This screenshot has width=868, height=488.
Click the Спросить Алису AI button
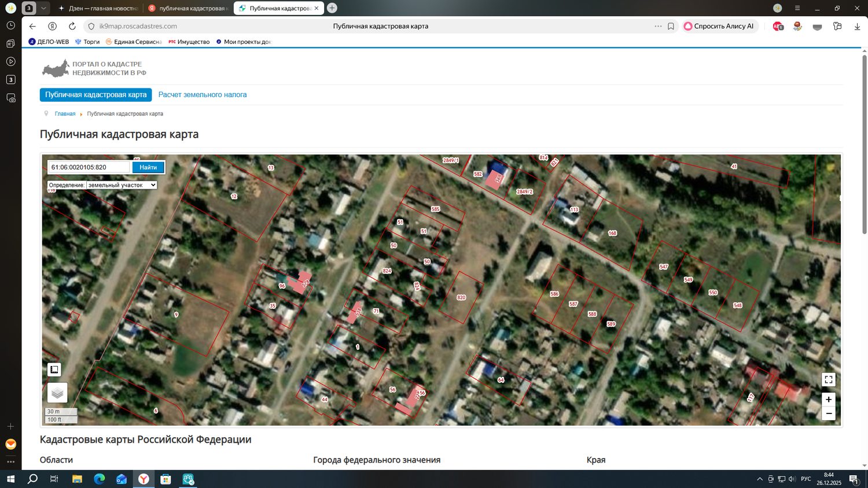719,26
